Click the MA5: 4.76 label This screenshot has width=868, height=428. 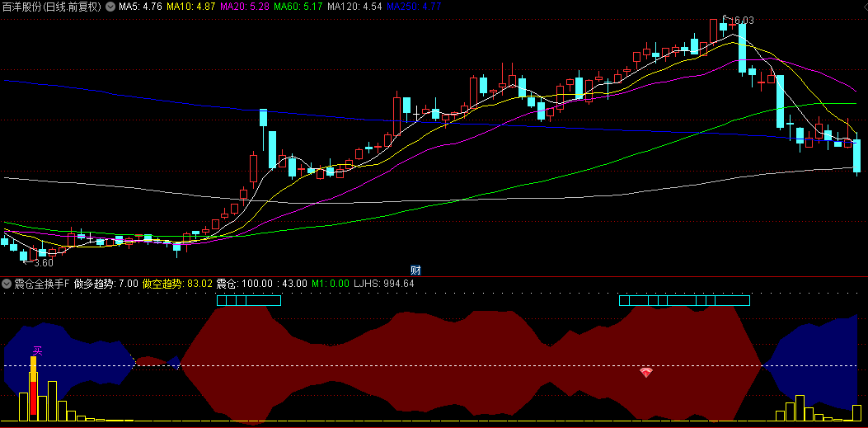tap(140, 7)
